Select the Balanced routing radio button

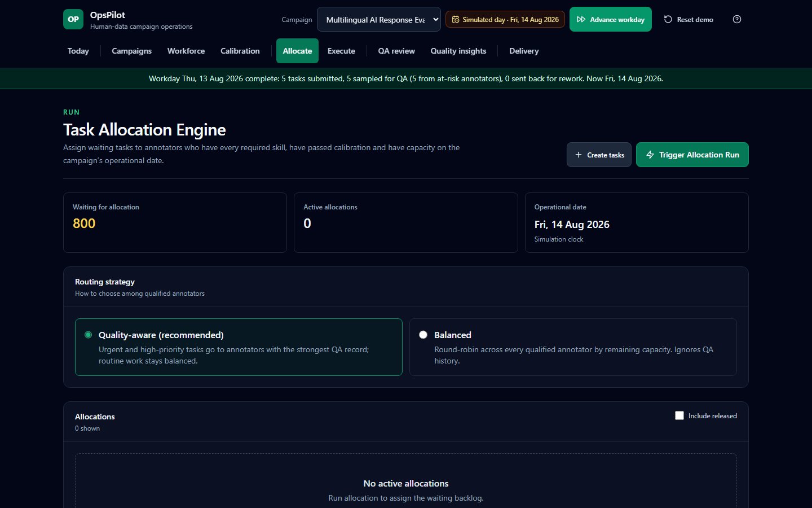pos(423,335)
